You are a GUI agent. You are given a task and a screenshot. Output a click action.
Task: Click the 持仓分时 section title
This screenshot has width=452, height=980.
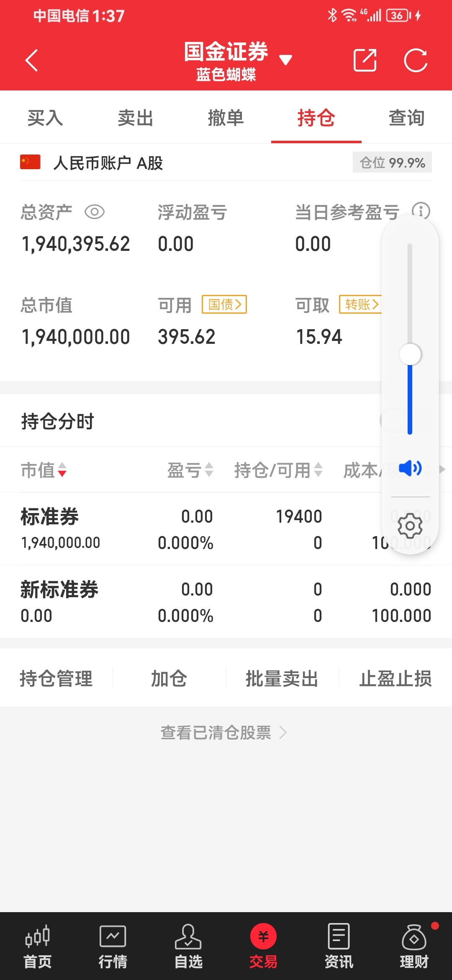coord(58,421)
